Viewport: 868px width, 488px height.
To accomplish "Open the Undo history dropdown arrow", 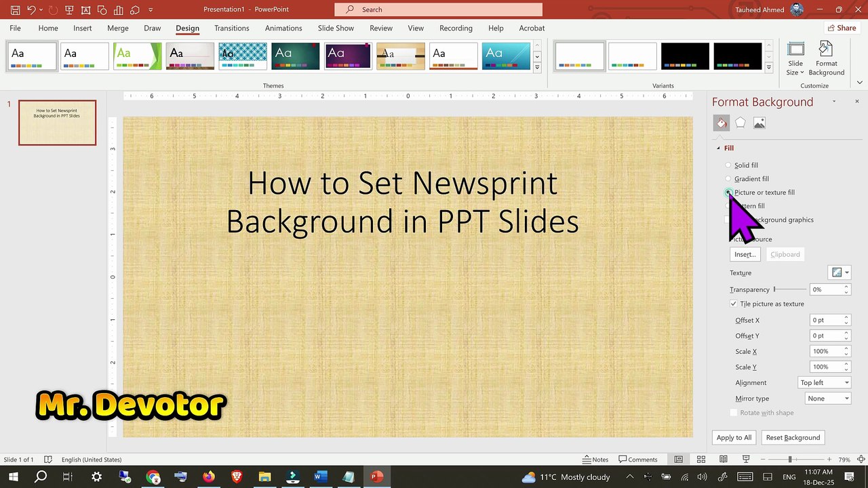I will coord(41,9).
